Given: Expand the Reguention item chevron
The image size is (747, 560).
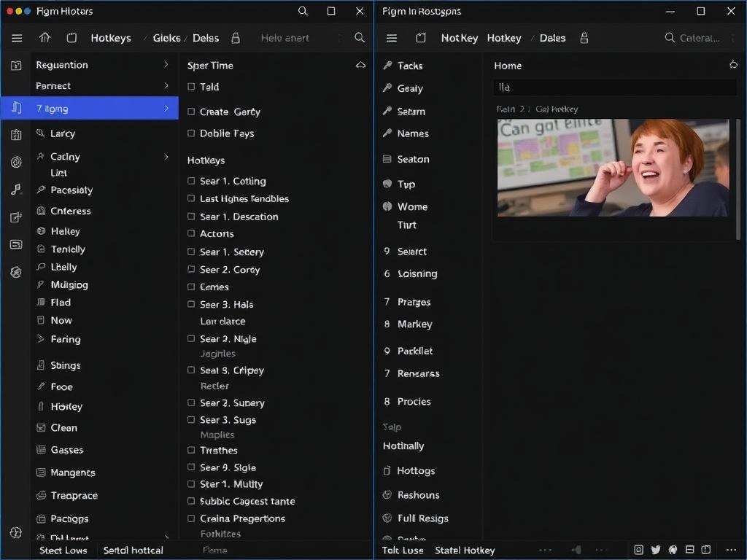Looking at the screenshot, I should click(166, 65).
